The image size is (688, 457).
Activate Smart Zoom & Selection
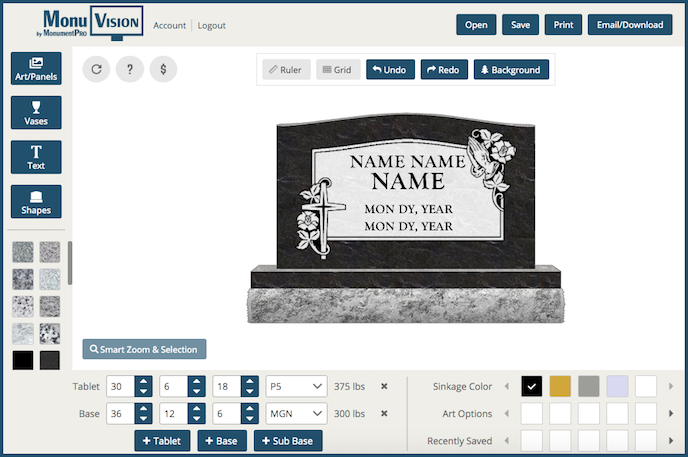[x=144, y=349]
